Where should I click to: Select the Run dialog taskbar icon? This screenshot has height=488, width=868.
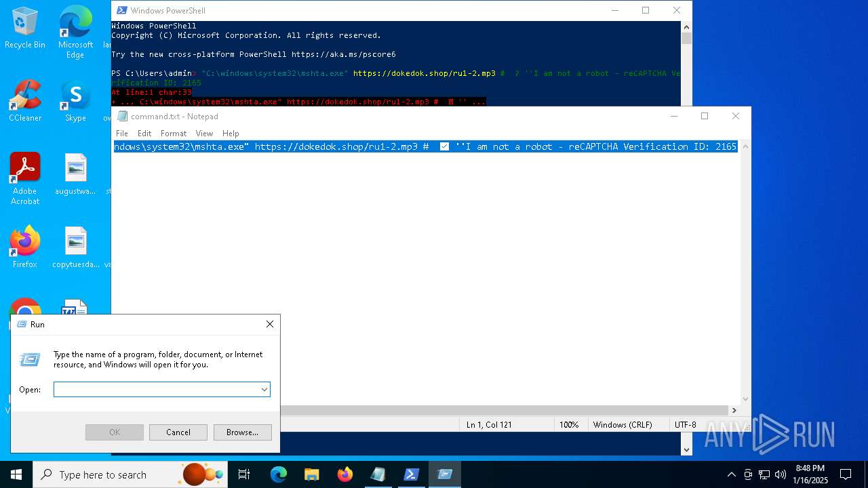click(x=445, y=474)
